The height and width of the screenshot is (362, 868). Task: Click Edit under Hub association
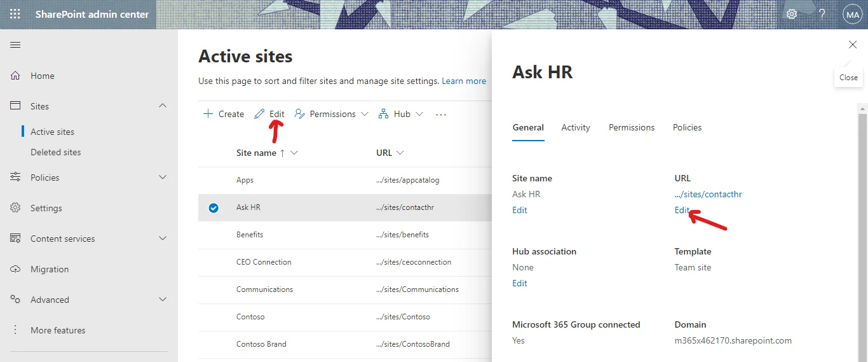(520, 283)
